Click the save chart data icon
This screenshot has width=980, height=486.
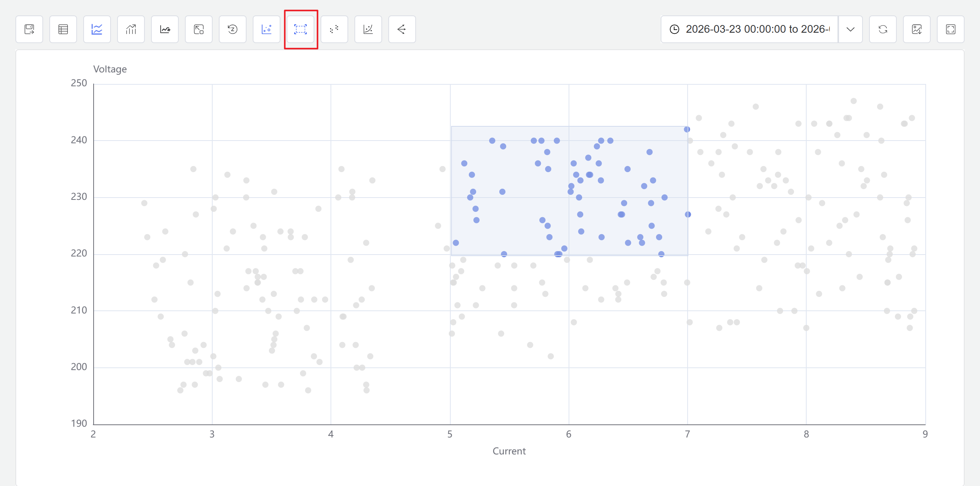(29, 29)
